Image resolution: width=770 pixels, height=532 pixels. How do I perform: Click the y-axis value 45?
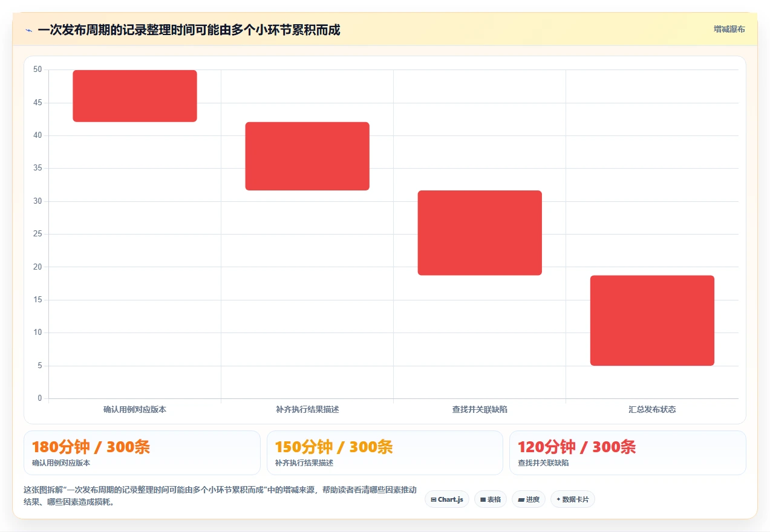(x=38, y=103)
